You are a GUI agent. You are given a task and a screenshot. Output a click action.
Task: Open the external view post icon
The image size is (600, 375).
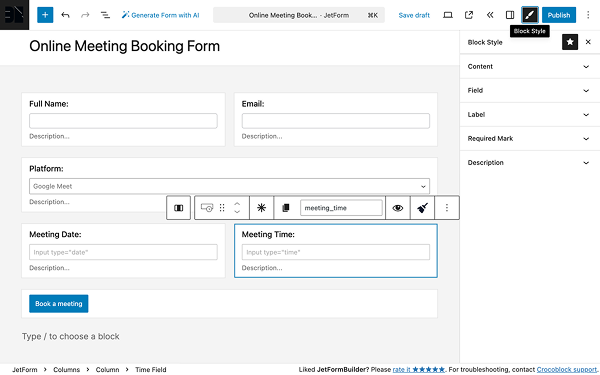coord(468,15)
